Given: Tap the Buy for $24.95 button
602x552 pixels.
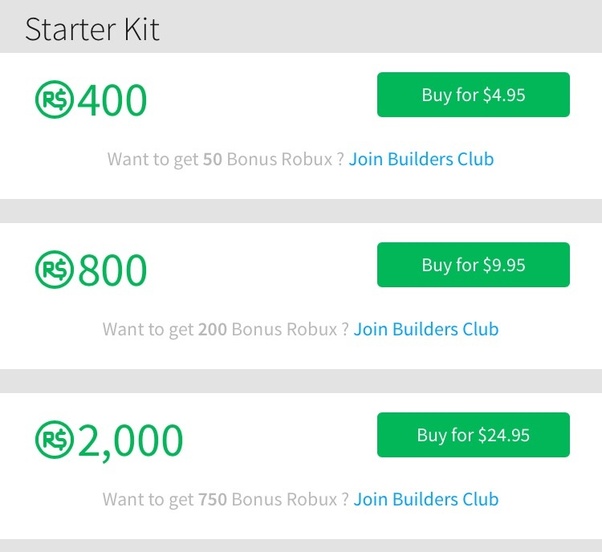Looking at the screenshot, I should pos(473,435).
